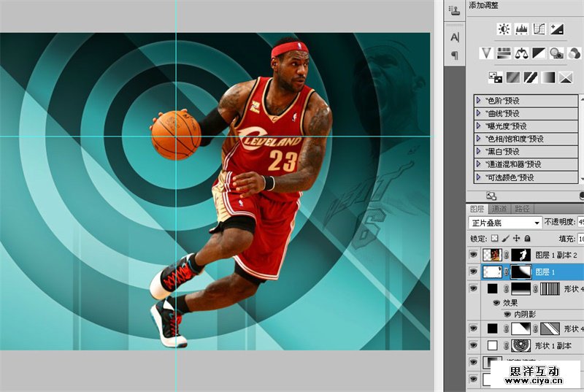Switch to the 通道 tab
584x392 pixels.
coord(499,209)
